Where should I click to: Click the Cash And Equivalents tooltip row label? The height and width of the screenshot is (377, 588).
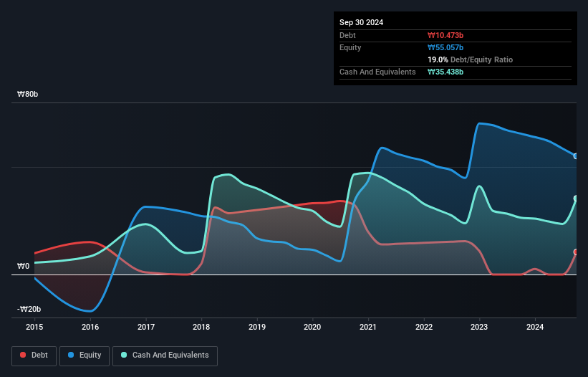click(x=377, y=72)
